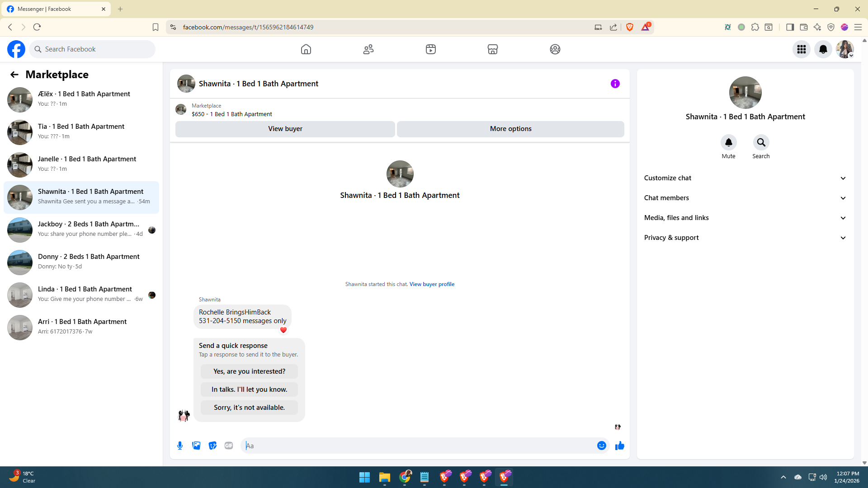This screenshot has height=488, width=868.
Task: Open the GIF picker
Action: coord(229,446)
